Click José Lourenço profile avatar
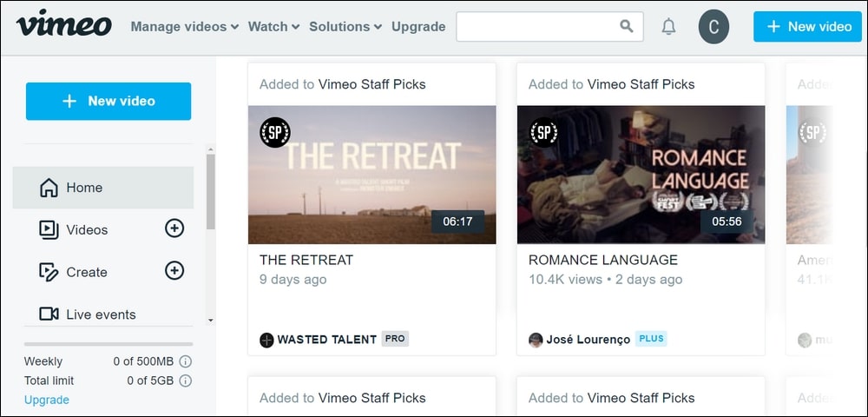868x417 pixels. [x=536, y=340]
